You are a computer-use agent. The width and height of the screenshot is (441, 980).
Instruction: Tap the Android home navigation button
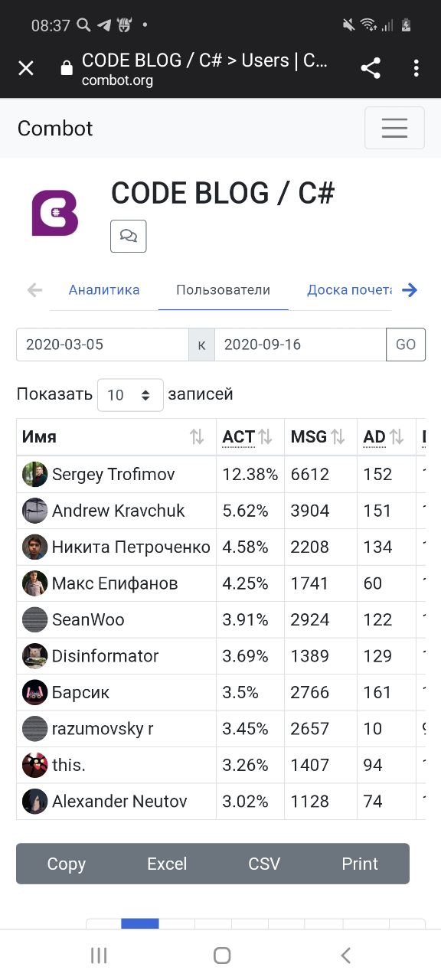tap(222, 955)
